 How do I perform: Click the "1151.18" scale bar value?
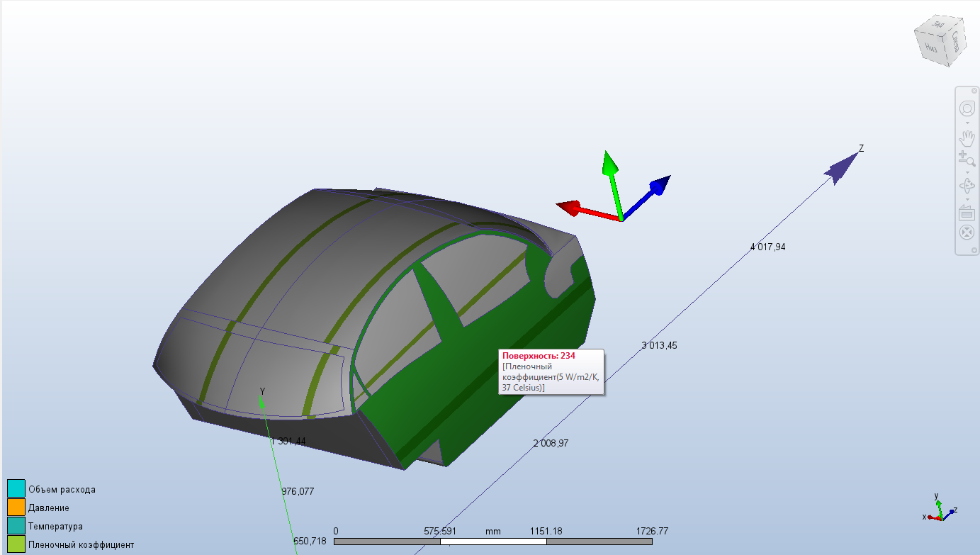click(546, 531)
